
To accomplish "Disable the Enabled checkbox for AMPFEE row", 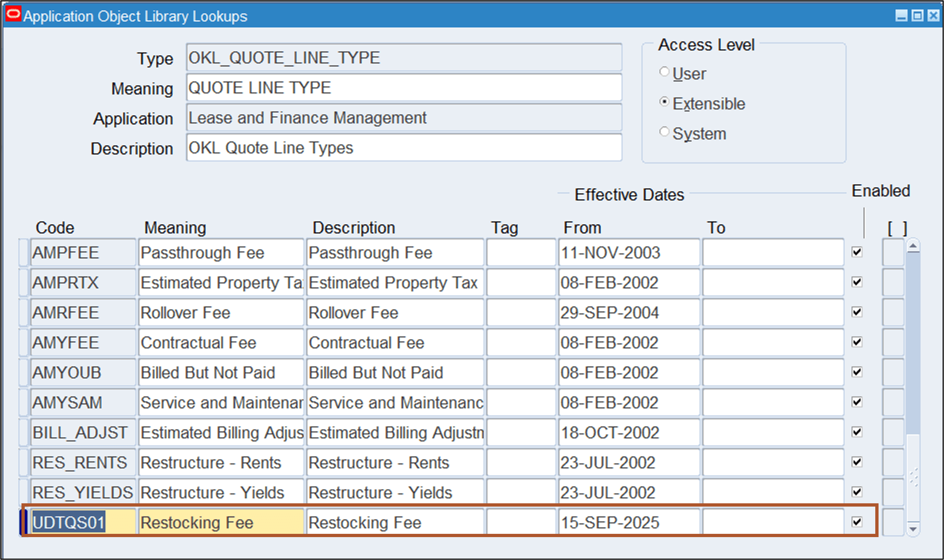I will (856, 252).
